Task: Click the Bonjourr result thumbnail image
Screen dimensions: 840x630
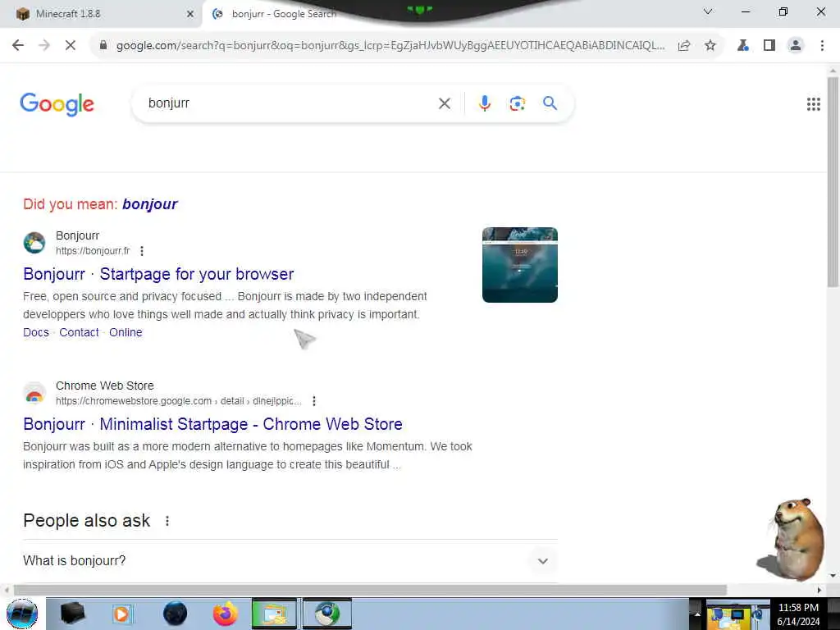Action: click(x=519, y=265)
